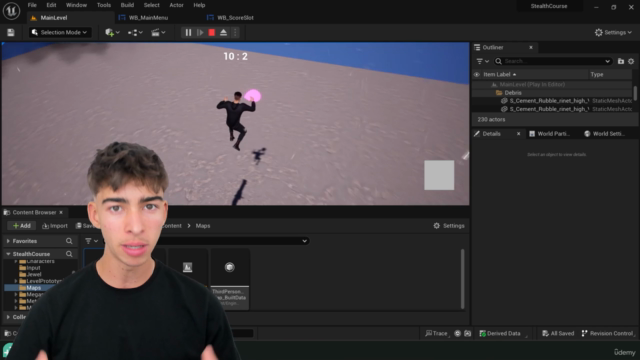Open the Build menu
640x360 pixels.
click(x=127, y=5)
